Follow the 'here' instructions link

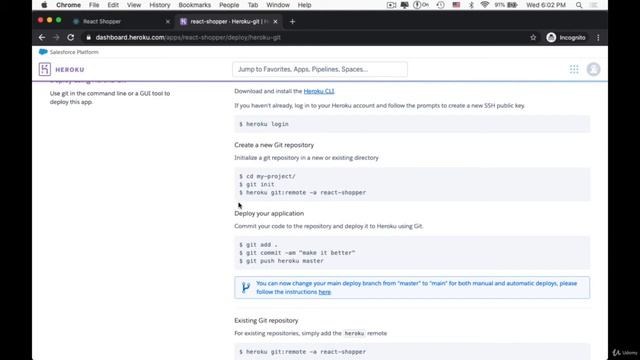pos(324,292)
